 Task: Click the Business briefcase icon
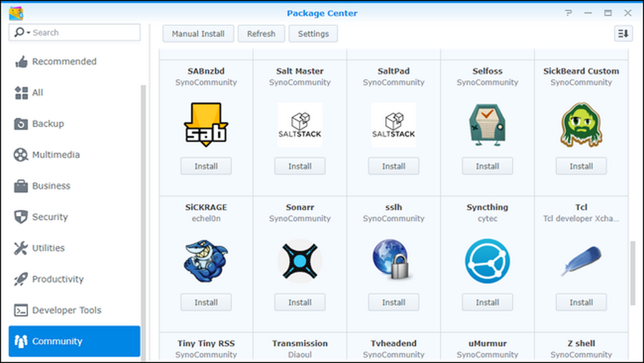pos(21,186)
